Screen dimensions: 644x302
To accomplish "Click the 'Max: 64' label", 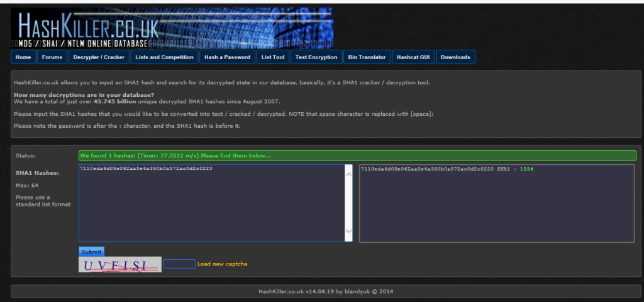I will coord(26,186).
